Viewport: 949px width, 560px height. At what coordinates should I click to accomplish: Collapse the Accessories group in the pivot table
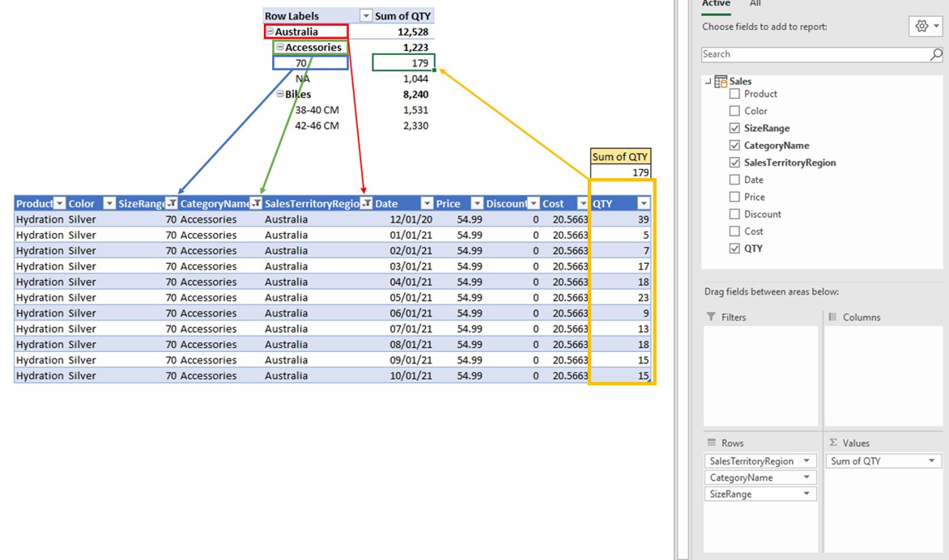(279, 47)
